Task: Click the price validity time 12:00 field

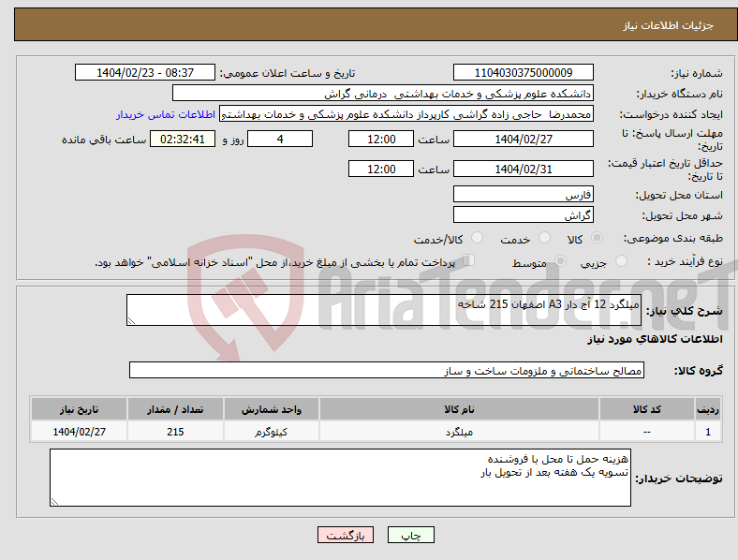Action: pyautogui.click(x=381, y=169)
